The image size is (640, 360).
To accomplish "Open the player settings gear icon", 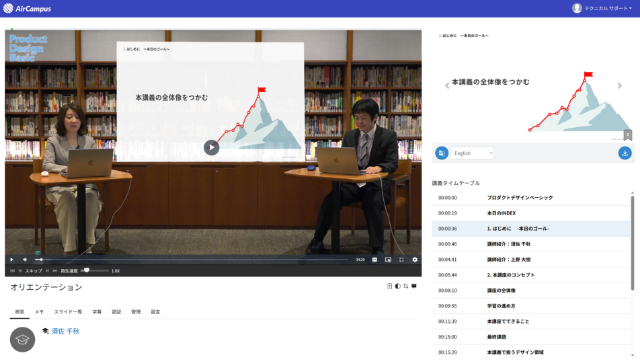I will (415, 260).
